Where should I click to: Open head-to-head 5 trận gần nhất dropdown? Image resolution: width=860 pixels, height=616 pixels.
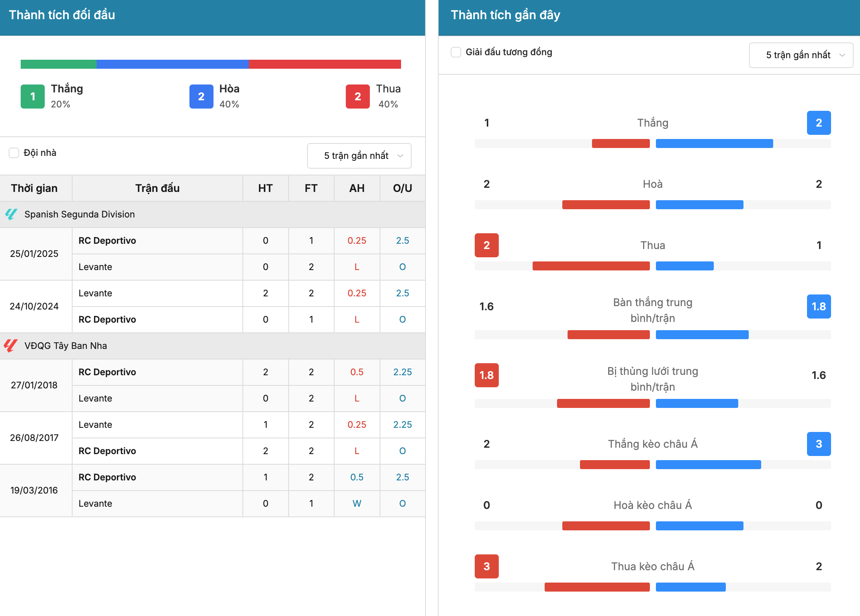tap(359, 156)
